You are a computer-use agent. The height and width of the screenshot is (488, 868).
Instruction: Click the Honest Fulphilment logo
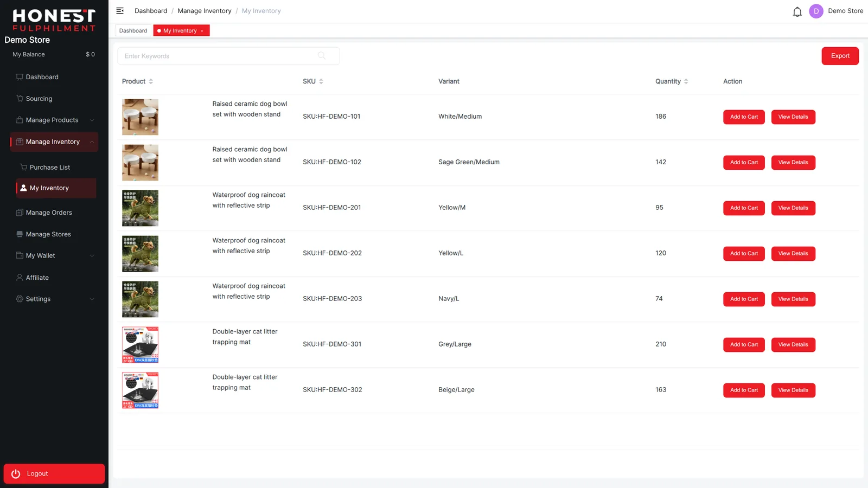pos(54,20)
